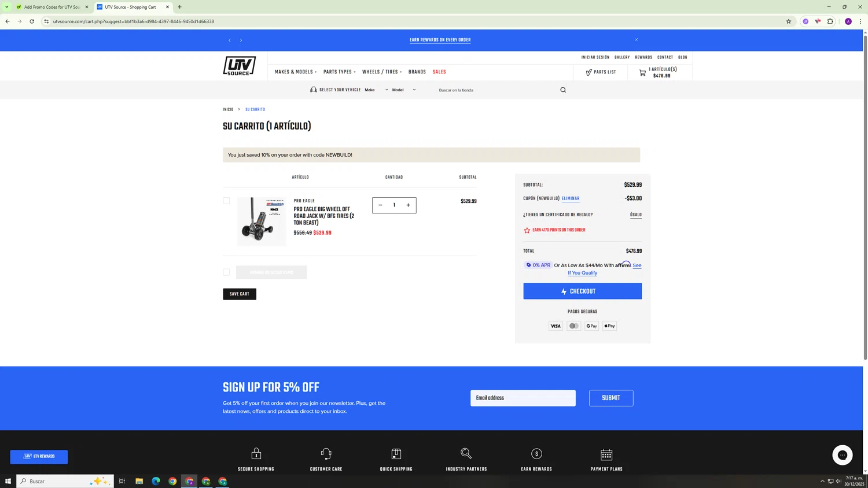Screen dimensions: 868x488
Task: Click the Pro Eagle jack product thumbnail
Action: 262,221
